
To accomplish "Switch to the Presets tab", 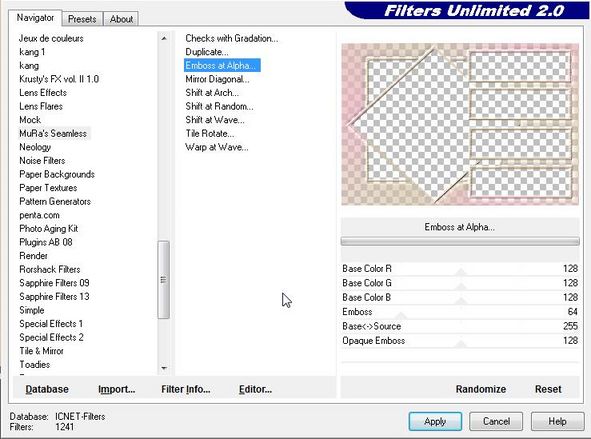I will pos(82,19).
